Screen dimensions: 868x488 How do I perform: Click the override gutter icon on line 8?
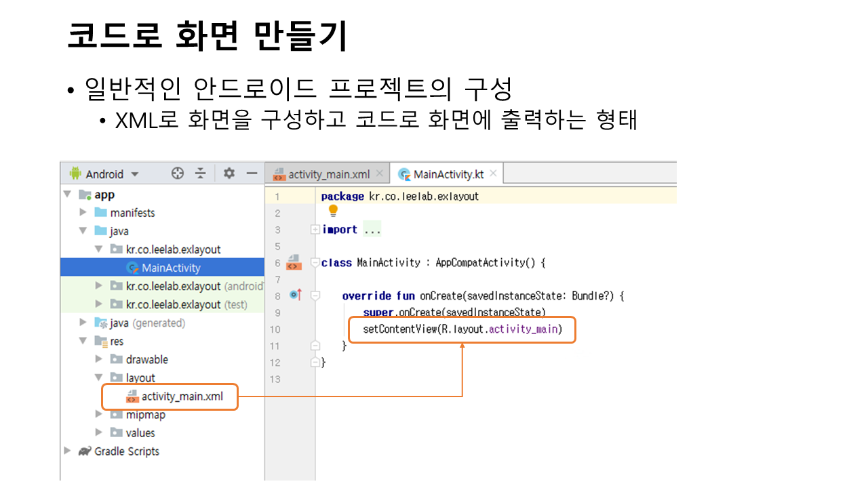(296, 295)
